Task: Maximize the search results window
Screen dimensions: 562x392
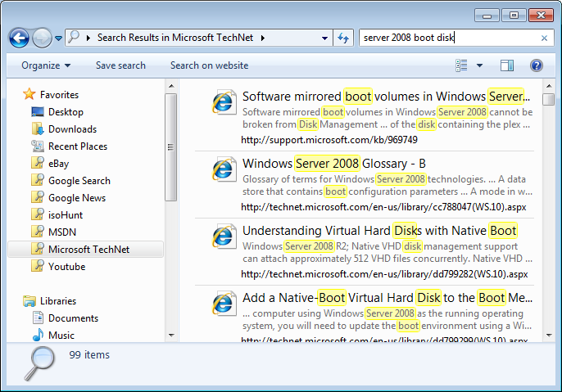Action: click(514, 16)
